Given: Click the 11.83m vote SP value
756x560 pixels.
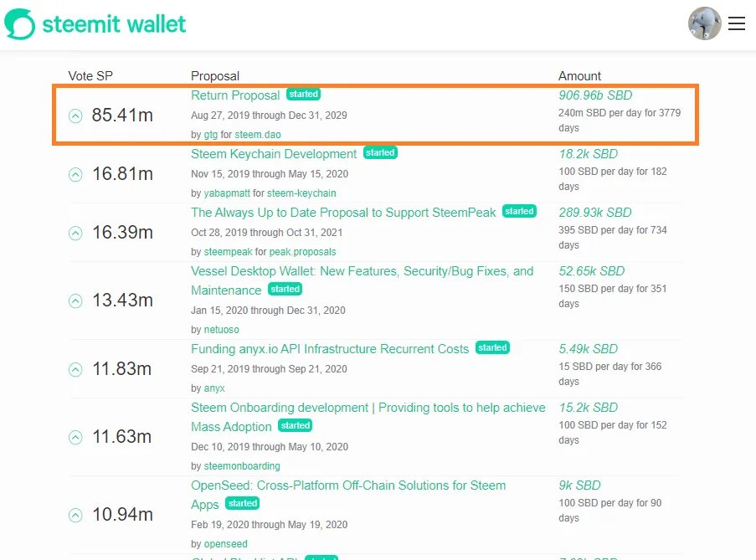Looking at the screenshot, I should pos(121,369).
